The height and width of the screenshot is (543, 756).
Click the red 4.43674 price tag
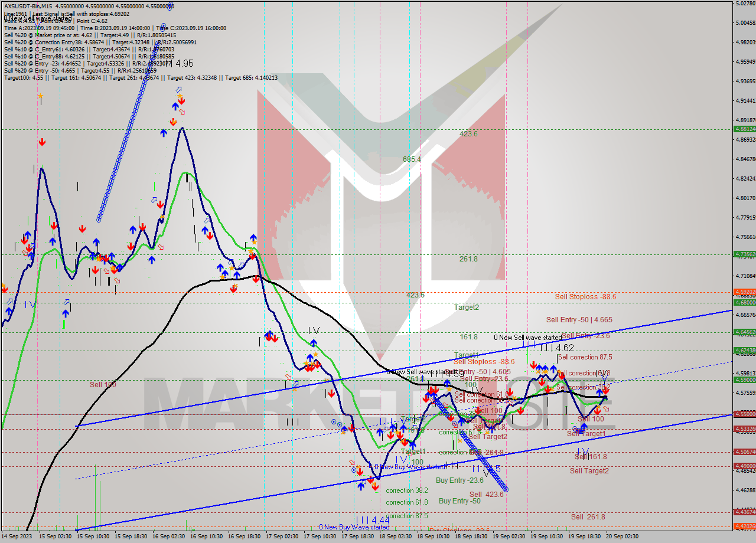(x=744, y=512)
